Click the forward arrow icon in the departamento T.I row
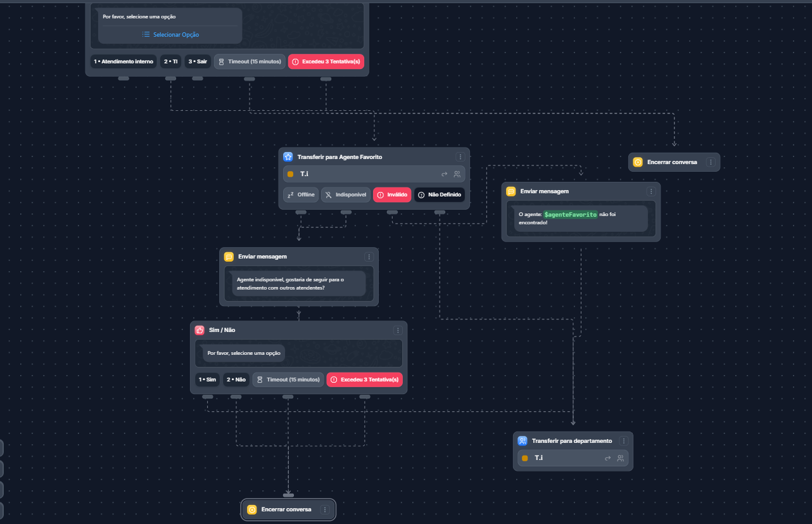 pyautogui.click(x=608, y=457)
